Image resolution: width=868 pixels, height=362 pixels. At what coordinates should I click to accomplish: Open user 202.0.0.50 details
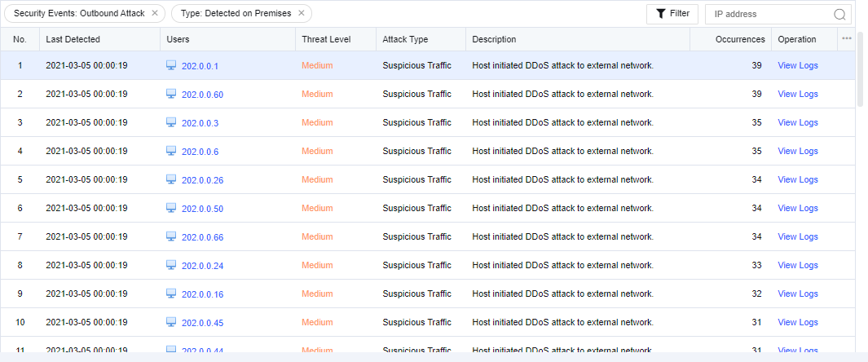click(x=202, y=209)
